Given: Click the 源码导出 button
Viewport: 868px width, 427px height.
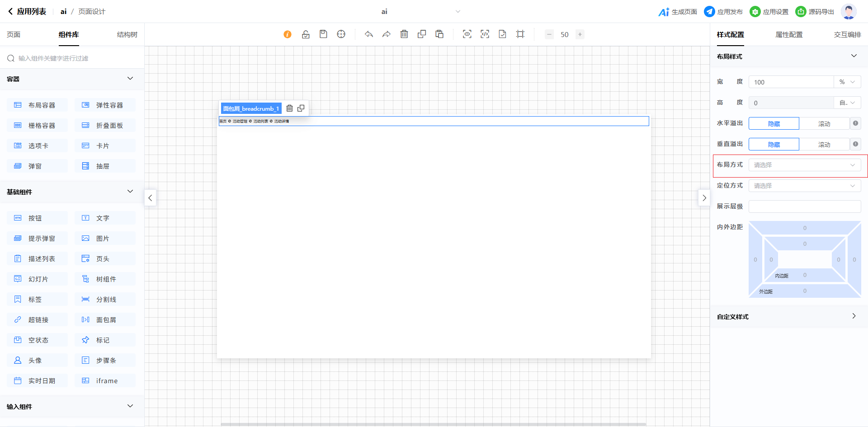Looking at the screenshot, I should pyautogui.click(x=815, y=12).
